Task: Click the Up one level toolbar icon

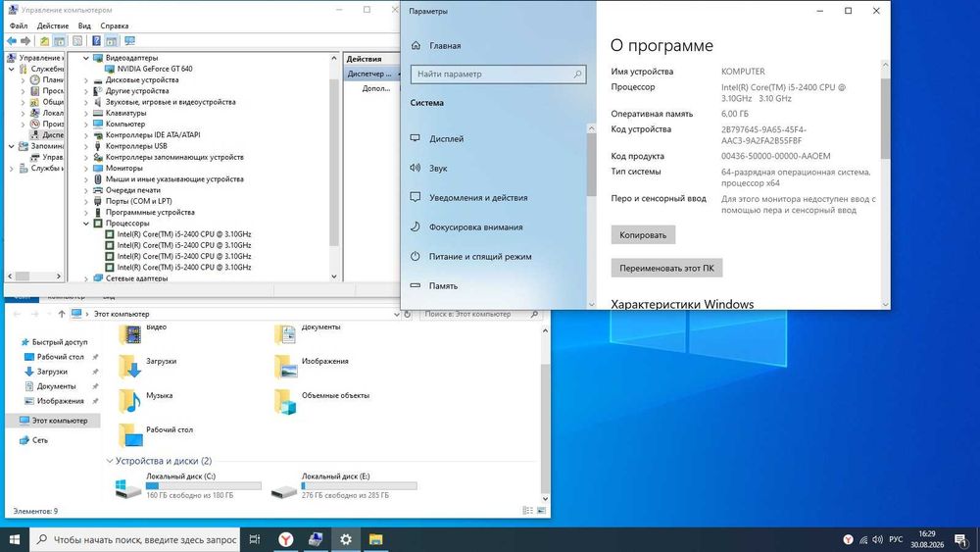Action: coord(44,41)
